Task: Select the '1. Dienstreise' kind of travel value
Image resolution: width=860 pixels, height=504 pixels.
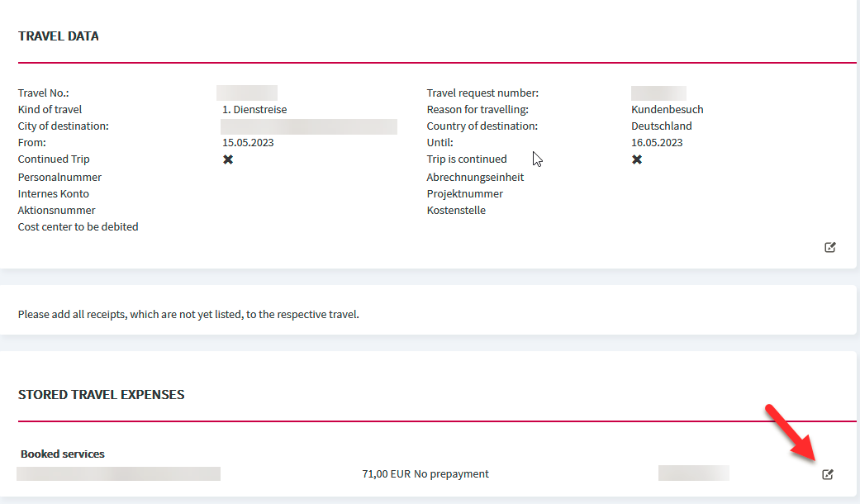Action: click(254, 110)
